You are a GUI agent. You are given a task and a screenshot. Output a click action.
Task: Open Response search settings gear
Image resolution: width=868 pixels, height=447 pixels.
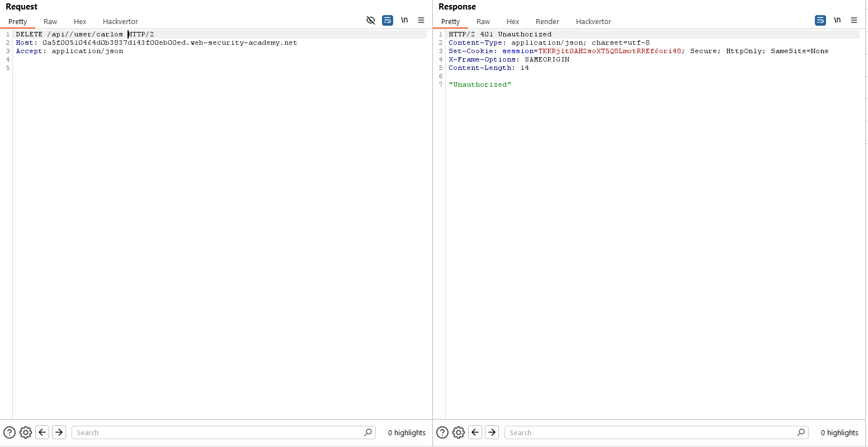[459, 432]
